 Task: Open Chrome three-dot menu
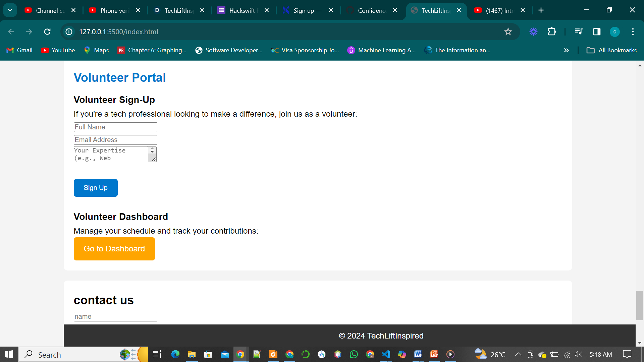point(633,32)
